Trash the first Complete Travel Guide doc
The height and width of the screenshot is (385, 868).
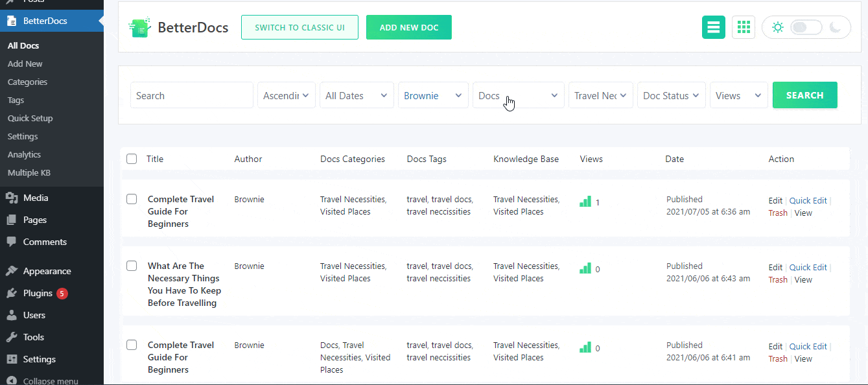coord(778,213)
